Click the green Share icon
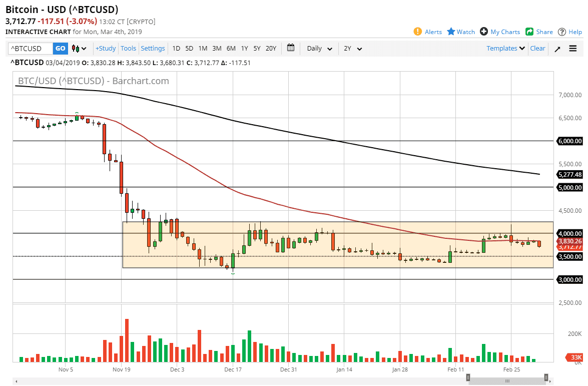Image resolution: width=588 pixels, height=386 pixels. click(x=529, y=32)
